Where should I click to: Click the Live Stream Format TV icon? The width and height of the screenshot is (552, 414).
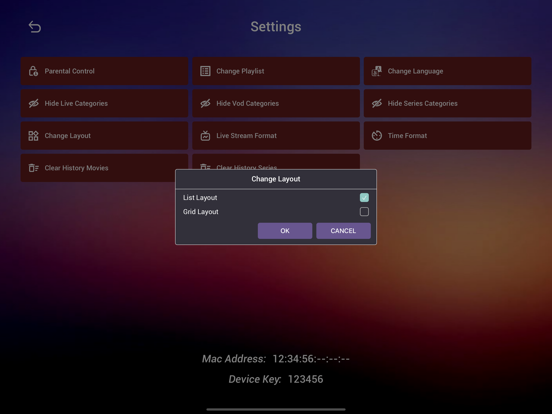tap(205, 136)
